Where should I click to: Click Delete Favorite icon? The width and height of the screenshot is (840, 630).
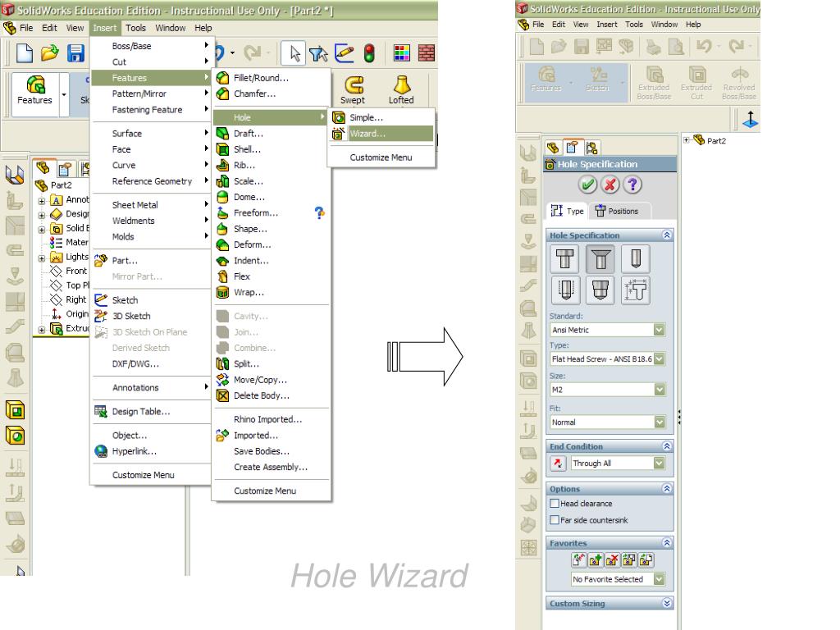(x=612, y=559)
